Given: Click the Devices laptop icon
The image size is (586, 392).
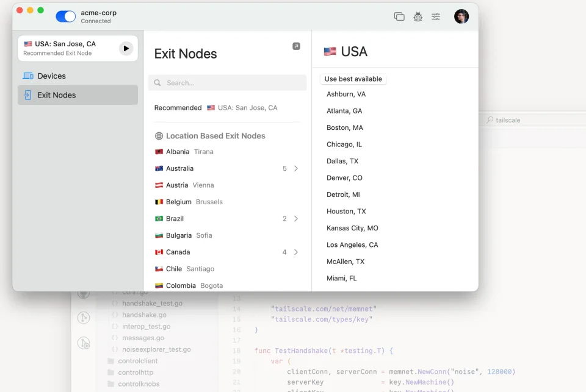Looking at the screenshot, I should click(28, 76).
